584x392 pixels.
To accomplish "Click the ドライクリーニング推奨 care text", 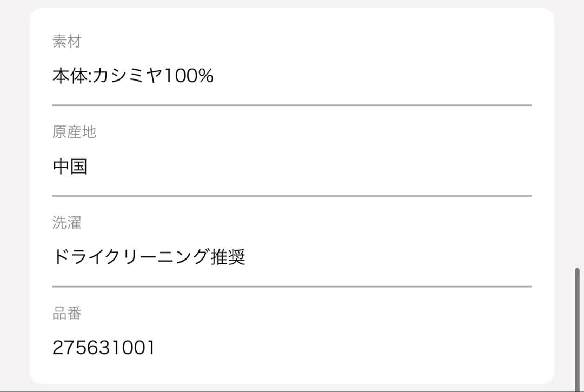I will 149,257.
